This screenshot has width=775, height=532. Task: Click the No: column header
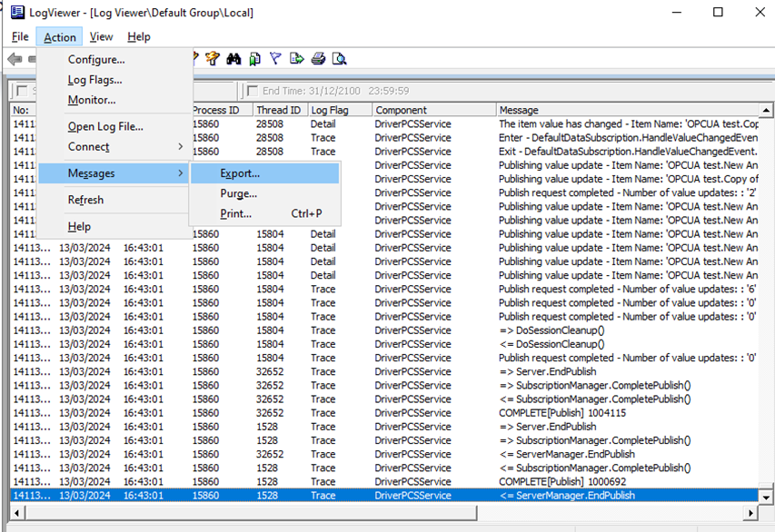click(x=24, y=110)
